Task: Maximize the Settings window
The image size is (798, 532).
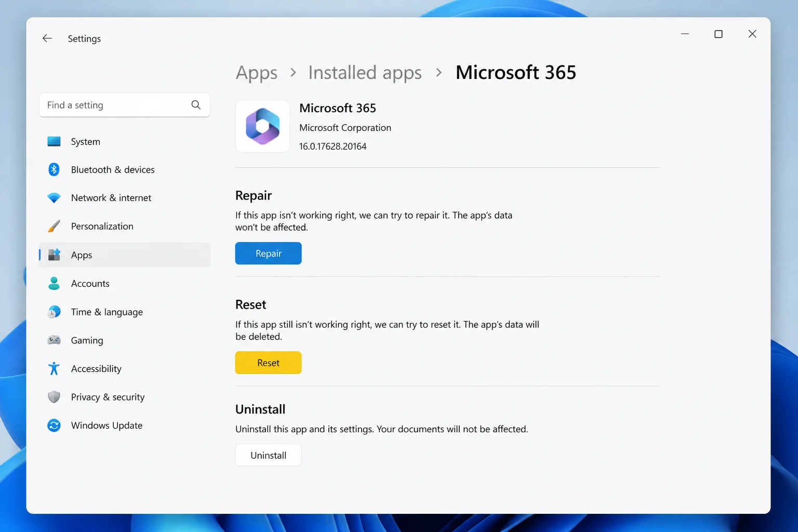Action: (x=719, y=34)
